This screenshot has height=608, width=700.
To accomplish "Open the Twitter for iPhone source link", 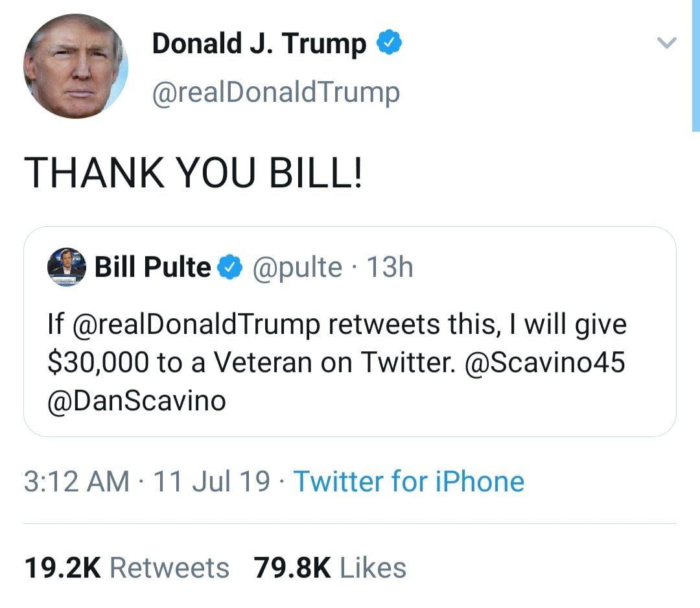I will point(408,482).
